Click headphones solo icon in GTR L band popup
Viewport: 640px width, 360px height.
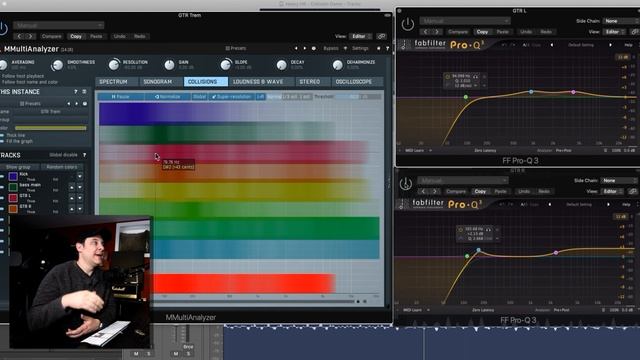pos(476,76)
